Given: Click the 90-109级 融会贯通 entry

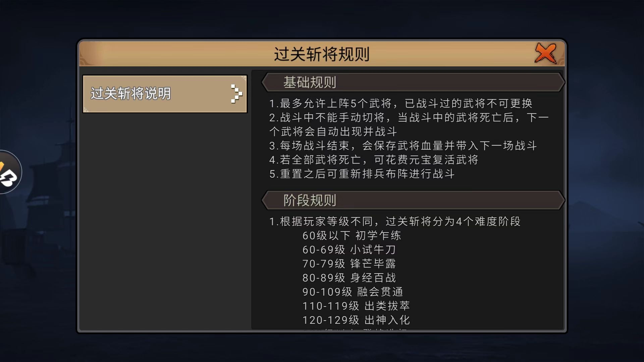Looking at the screenshot, I should (x=353, y=292).
